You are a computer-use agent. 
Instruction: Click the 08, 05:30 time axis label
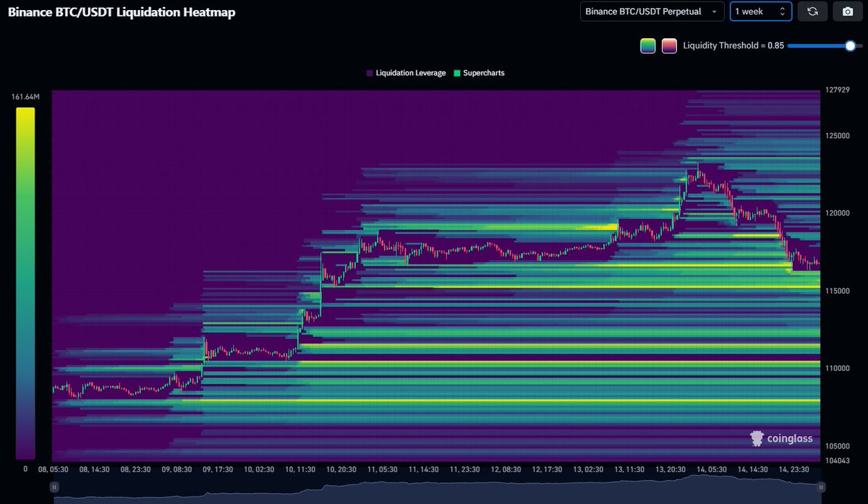coord(53,469)
